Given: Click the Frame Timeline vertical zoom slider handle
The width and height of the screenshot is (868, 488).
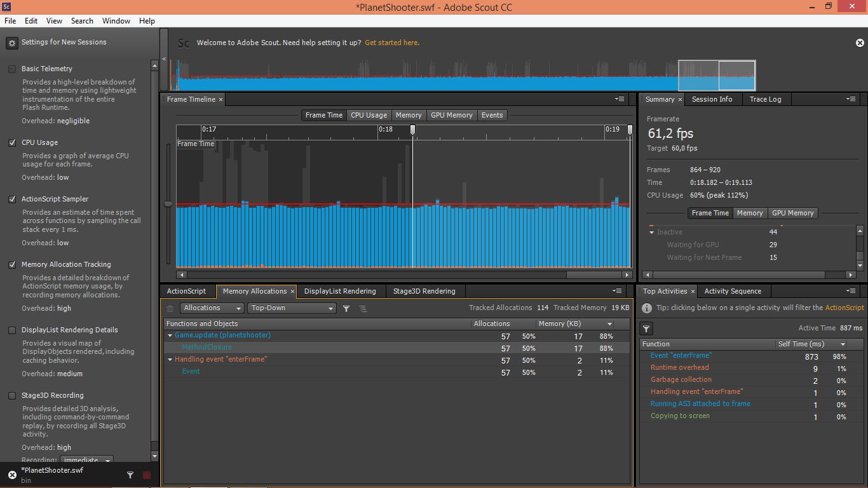Looking at the screenshot, I should 168,204.
